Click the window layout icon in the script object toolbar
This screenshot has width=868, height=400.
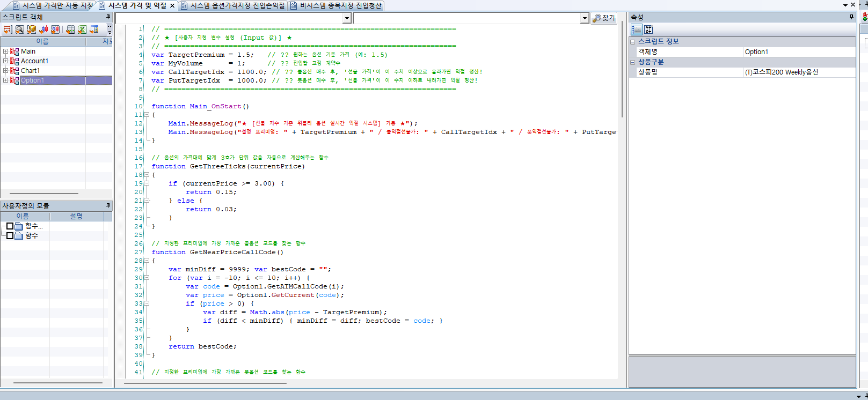pyautogui.click(x=94, y=29)
